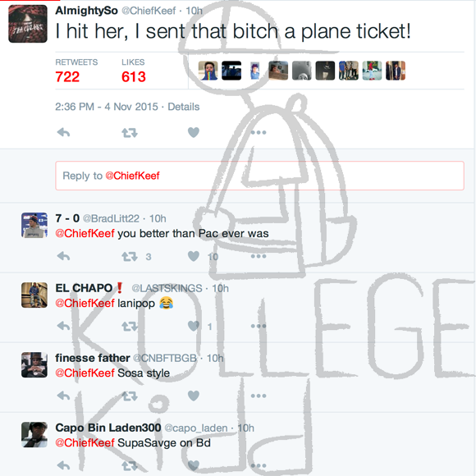
Task: Click the Reply to @ChiefKeef field
Action: point(259,176)
